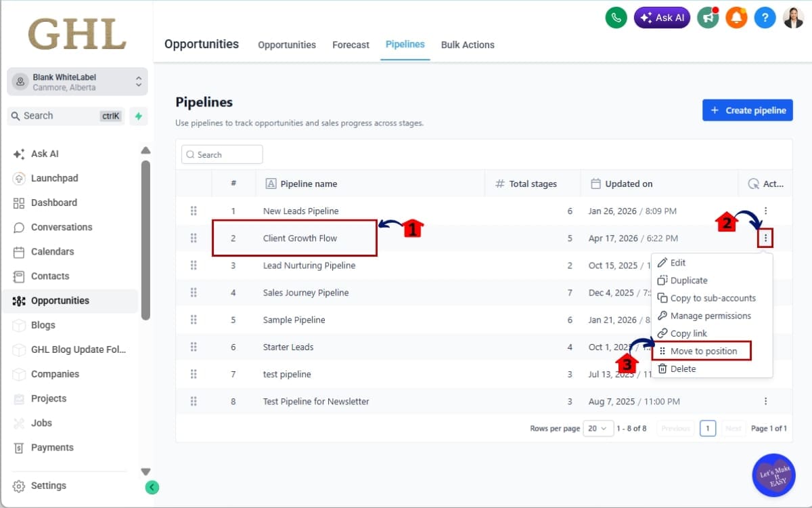
Task: Open Calendars in the sidebar
Action: tap(52, 251)
